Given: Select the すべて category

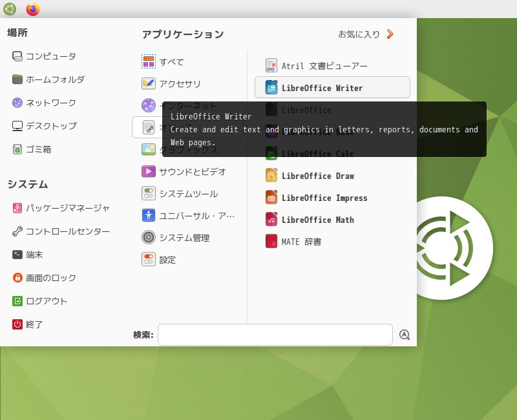Looking at the screenshot, I should [163, 61].
